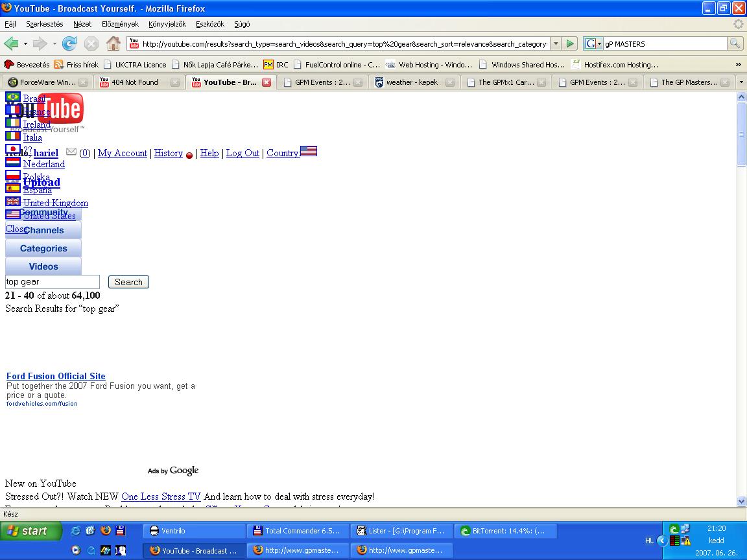Expand the address bar history dropdown

[556, 44]
